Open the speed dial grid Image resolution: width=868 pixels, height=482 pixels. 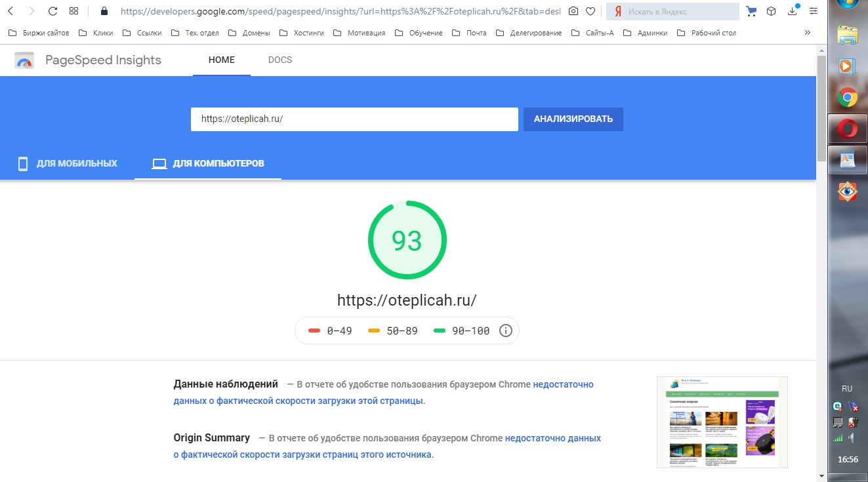click(x=74, y=11)
